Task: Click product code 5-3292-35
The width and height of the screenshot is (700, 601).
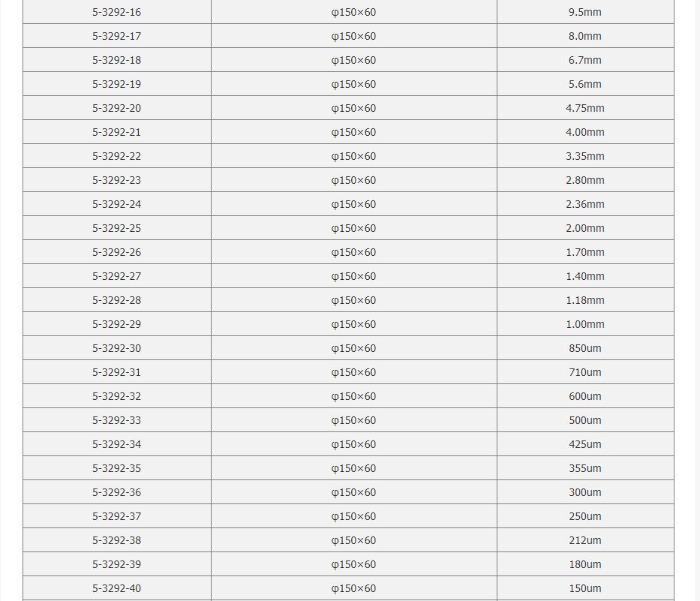Action: tap(116, 468)
